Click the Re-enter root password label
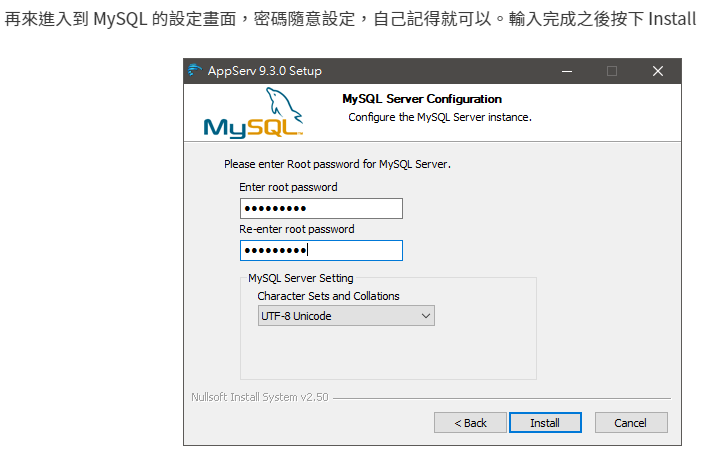The image size is (703, 455). [297, 229]
